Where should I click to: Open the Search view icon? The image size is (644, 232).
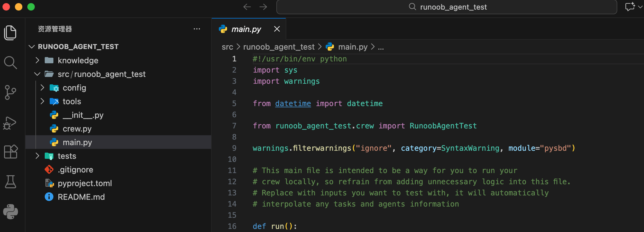tap(10, 63)
